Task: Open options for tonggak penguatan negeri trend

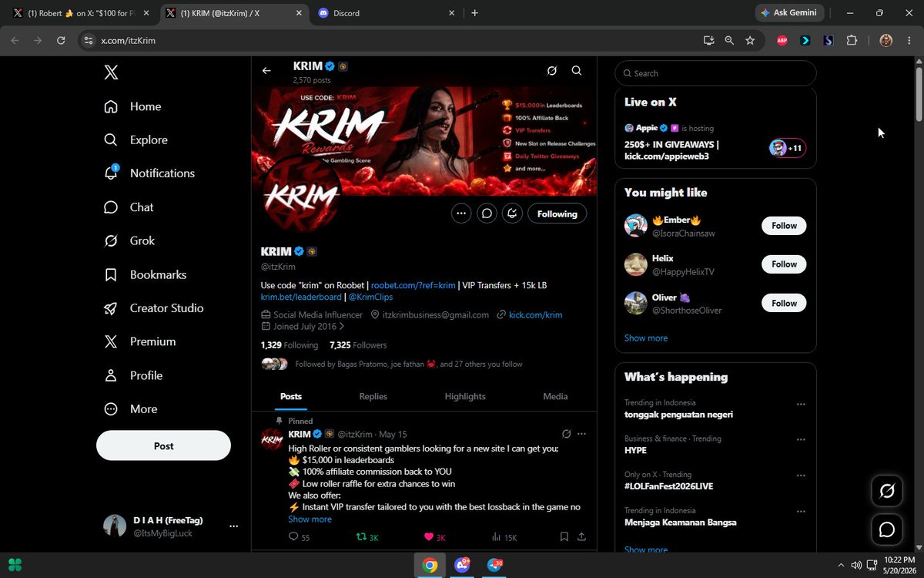Action: point(801,404)
